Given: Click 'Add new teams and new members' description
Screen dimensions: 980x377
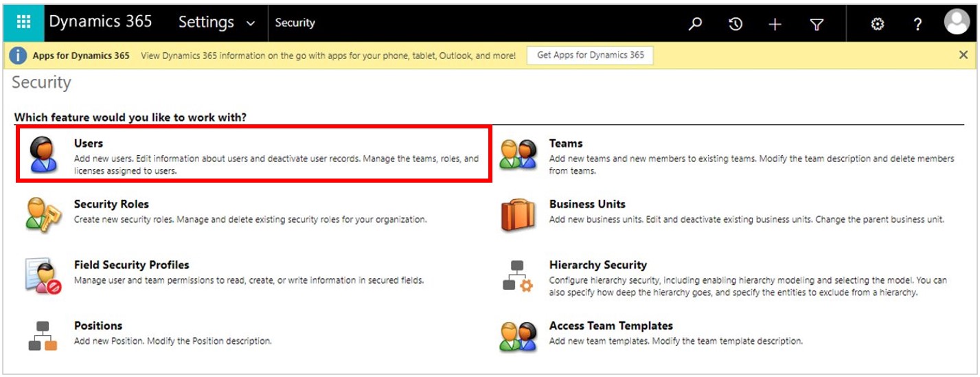Looking at the screenshot, I should tap(752, 165).
